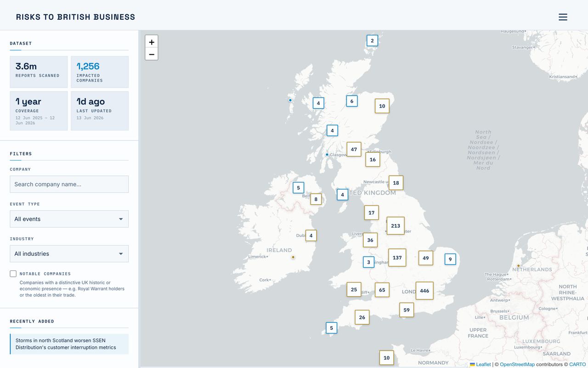Open the Industry dropdown

click(x=69, y=254)
